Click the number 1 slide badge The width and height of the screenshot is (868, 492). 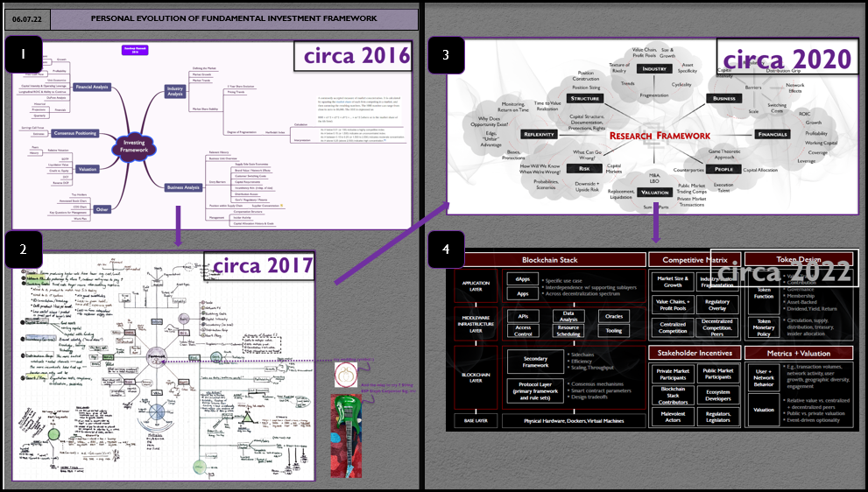pos(24,56)
